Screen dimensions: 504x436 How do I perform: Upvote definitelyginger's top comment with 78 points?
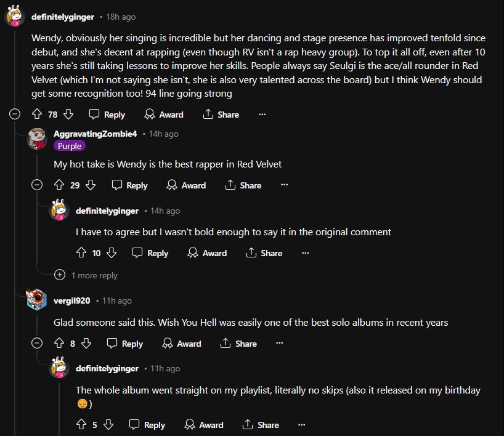pyautogui.click(x=36, y=115)
